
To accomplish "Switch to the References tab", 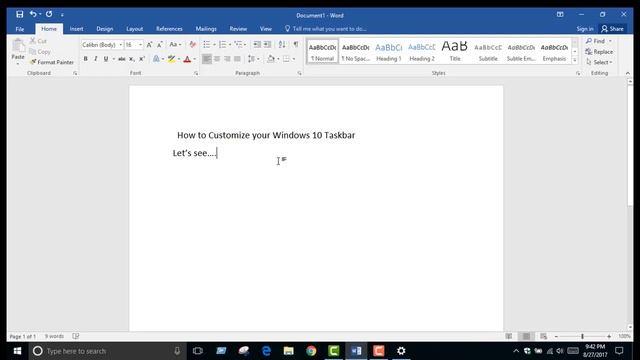I will (x=169, y=29).
